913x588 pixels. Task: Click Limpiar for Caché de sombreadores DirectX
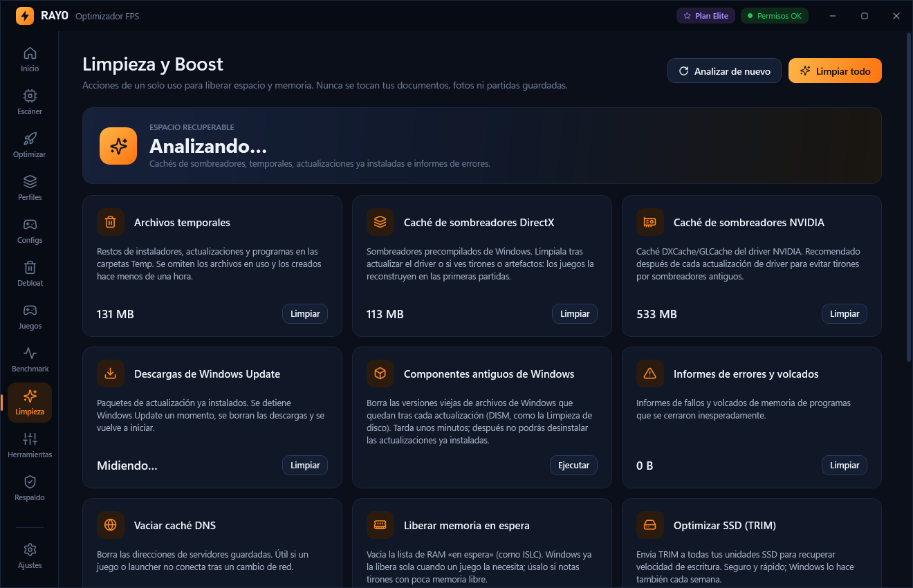coord(575,314)
